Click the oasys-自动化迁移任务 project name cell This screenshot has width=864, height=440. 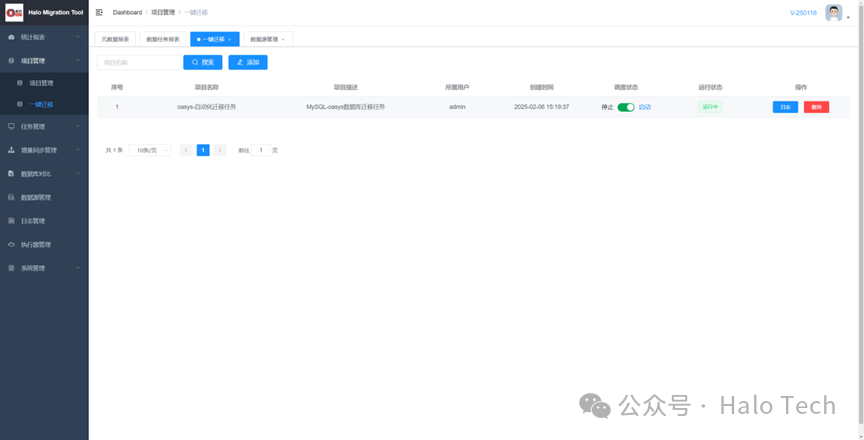click(x=207, y=107)
